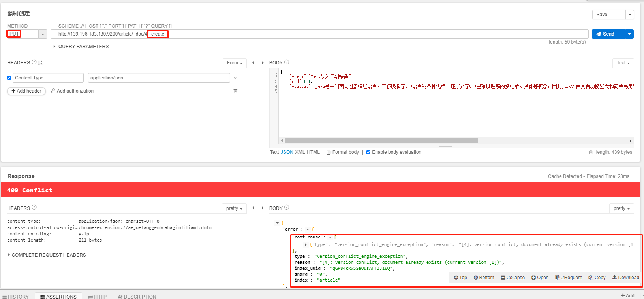Click the response HEADERS help icon

pos(34,207)
